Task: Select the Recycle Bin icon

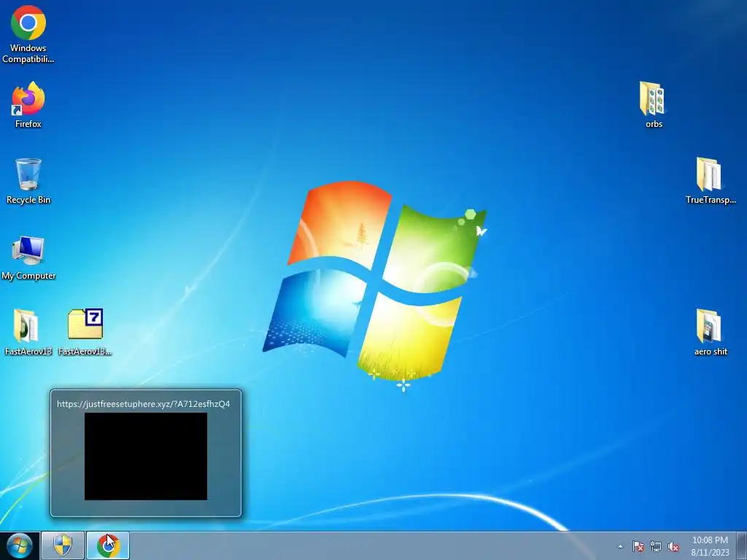Action: (28, 182)
